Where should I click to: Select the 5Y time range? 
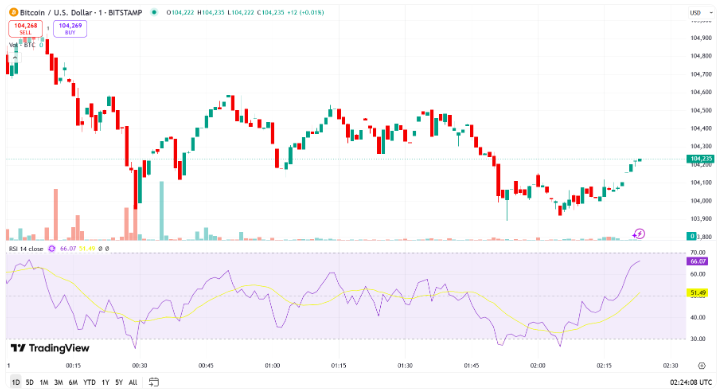point(119,382)
